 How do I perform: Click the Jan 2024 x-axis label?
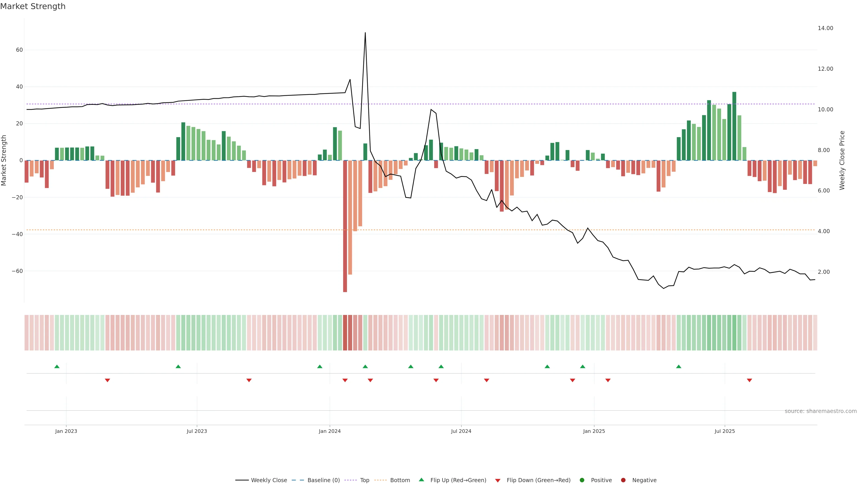(x=330, y=431)
